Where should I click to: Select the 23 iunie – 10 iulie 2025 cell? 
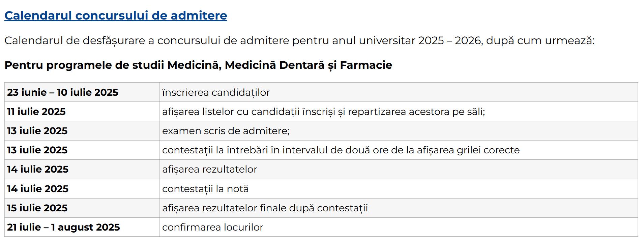click(63, 92)
